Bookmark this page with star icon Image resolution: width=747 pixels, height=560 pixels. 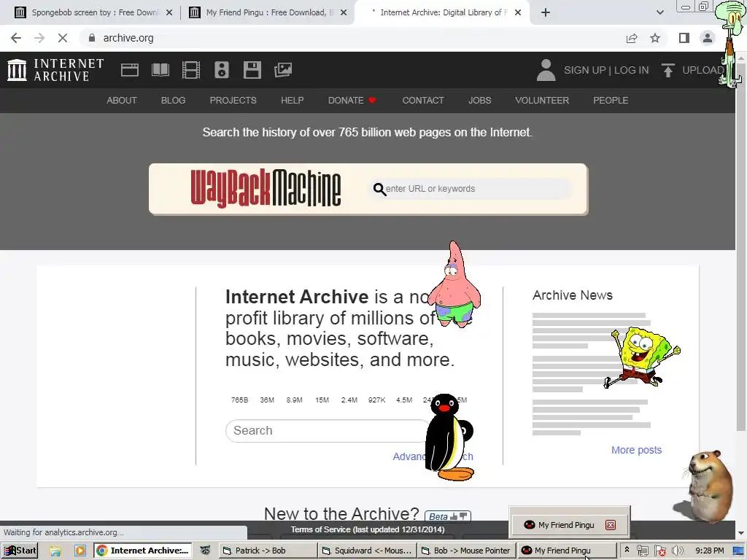655,38
